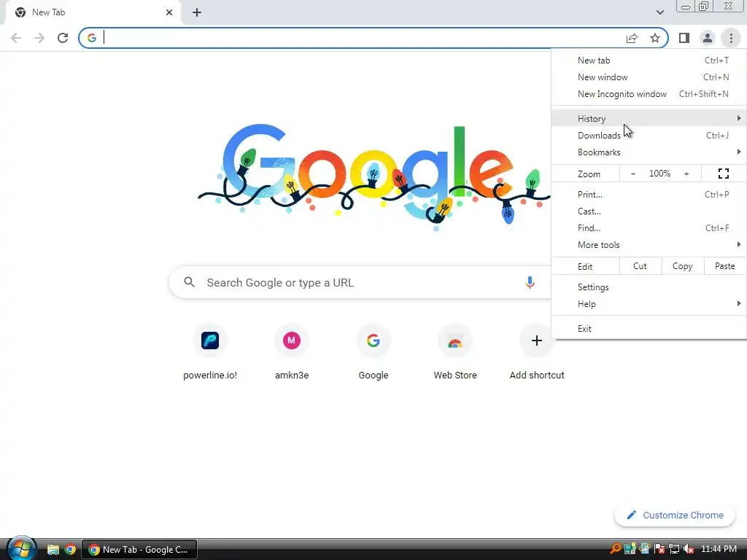
Task: Select New window in the menu
Action: click(649, 77)
